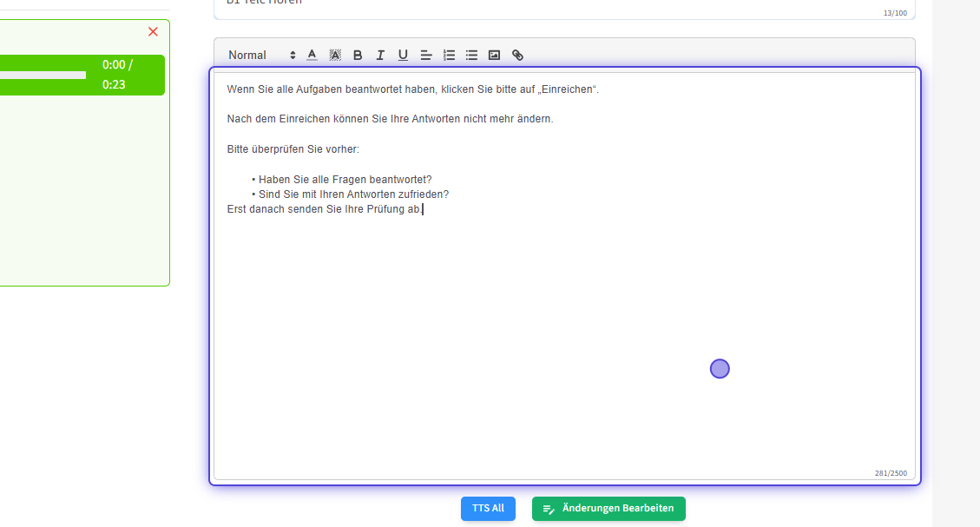Open the text color picker
The height and width of the screenshot is (527, 980).
[x=312, y=55]
